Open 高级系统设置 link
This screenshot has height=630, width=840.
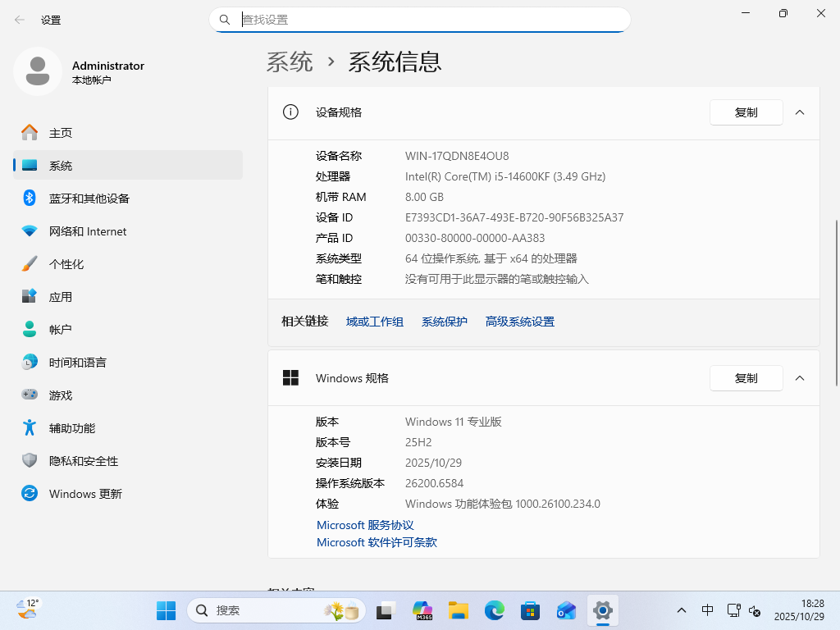coord(519,322)
